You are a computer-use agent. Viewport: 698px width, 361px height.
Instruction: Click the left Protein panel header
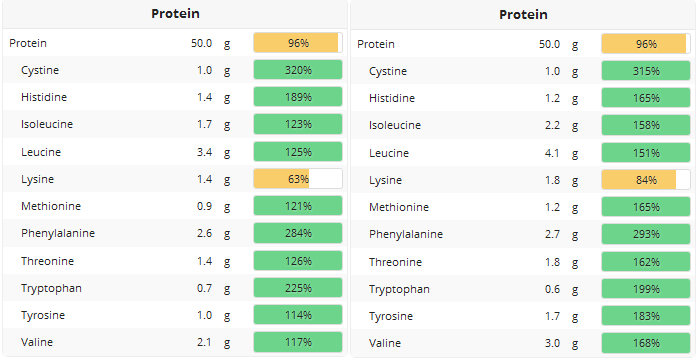[x=175, y=14]
